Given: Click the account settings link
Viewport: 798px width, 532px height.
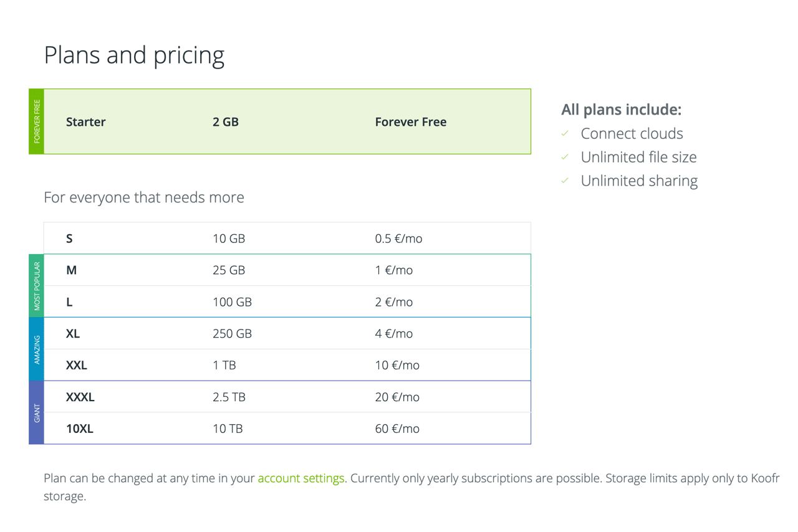Looking at the screenshot, I should (300, 478).
